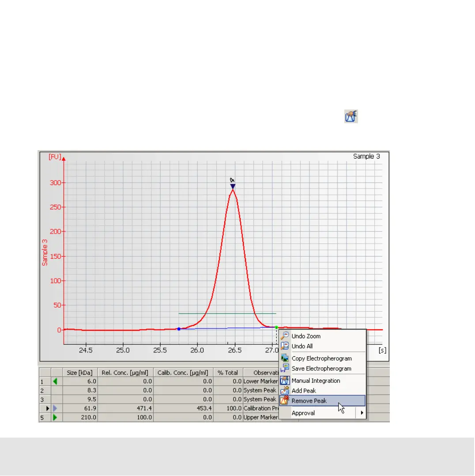Click the Upper Marker green right-arrow icon

click(x=55, y=417)
